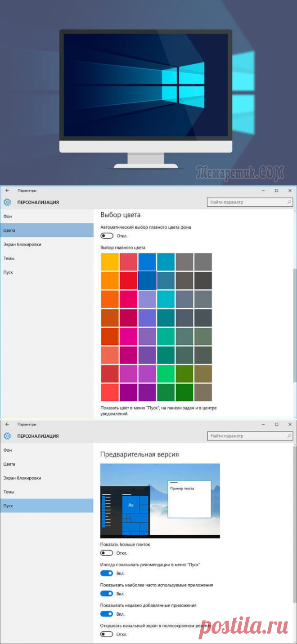Select highlighted Пуск in the lower window's sidebar
Image resolution: width=297 pixels, height=644 pixels.
tap(47, 506)
